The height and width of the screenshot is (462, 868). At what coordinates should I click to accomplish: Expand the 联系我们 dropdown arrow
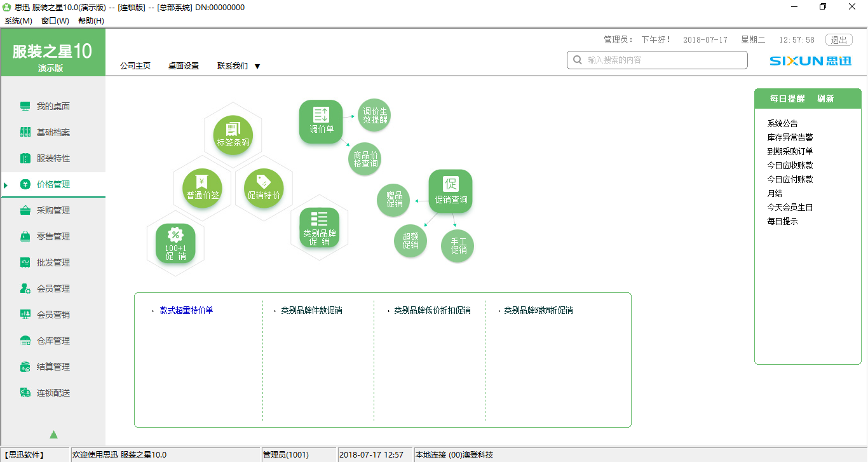pyautogui.click(x=257, y=66)
